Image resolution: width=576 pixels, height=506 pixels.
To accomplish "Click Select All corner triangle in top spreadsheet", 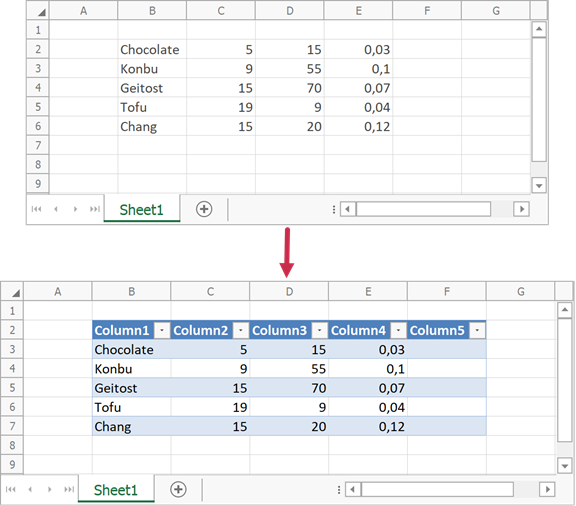I will (41, 12).
